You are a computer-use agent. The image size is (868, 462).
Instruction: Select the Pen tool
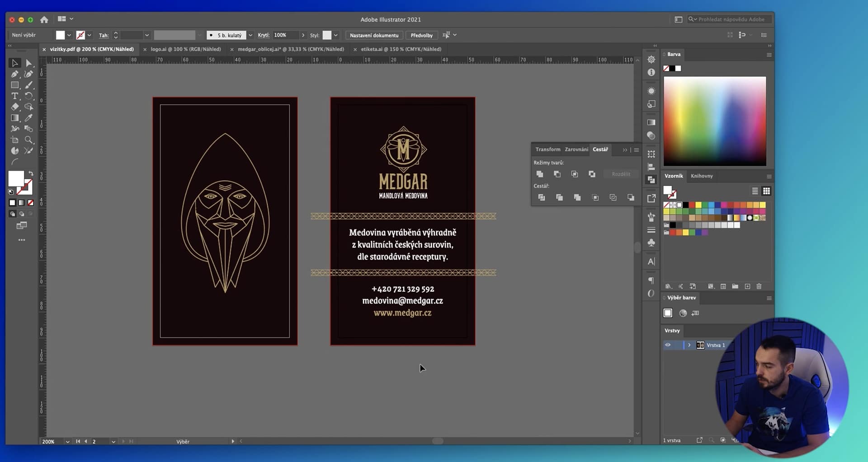[14, 74]
